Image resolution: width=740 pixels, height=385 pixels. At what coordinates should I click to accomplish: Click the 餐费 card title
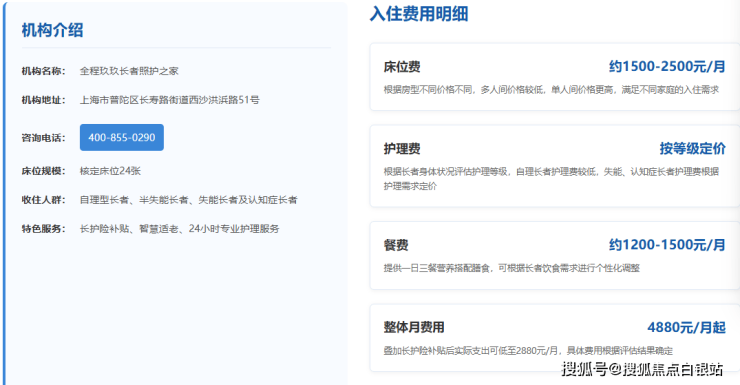395,245
